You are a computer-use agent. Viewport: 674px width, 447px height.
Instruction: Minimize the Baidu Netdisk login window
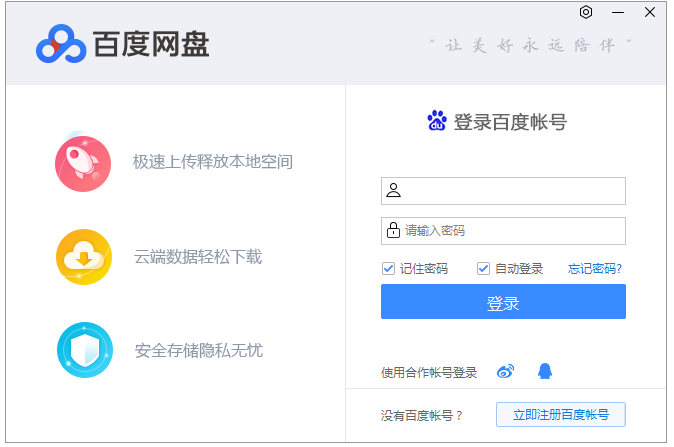coord(618,12)
